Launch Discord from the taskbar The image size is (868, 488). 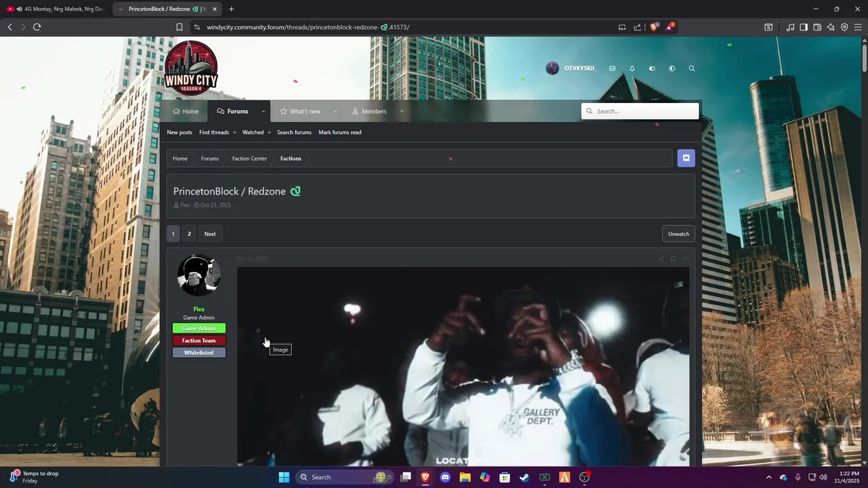tap(445, 477)
